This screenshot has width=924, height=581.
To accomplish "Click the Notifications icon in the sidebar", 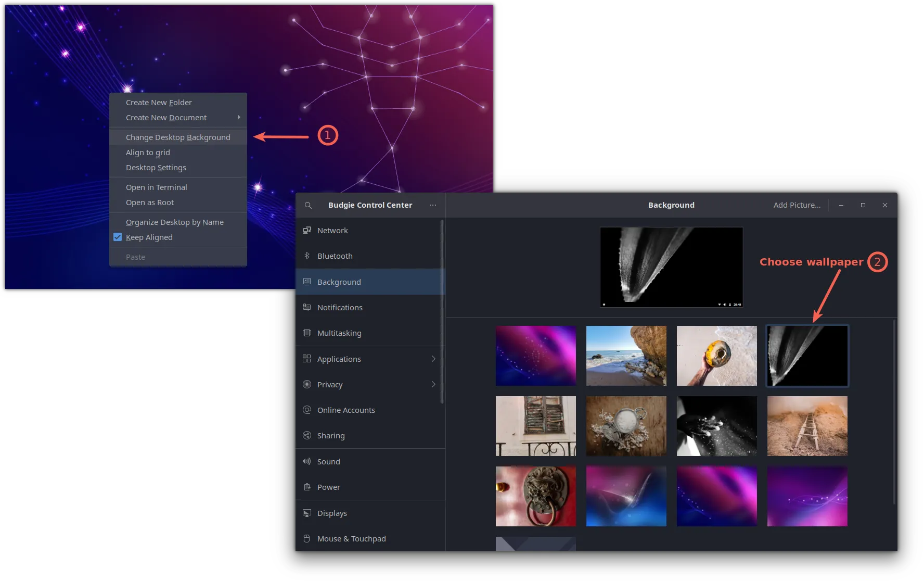I will coord(307,307).
